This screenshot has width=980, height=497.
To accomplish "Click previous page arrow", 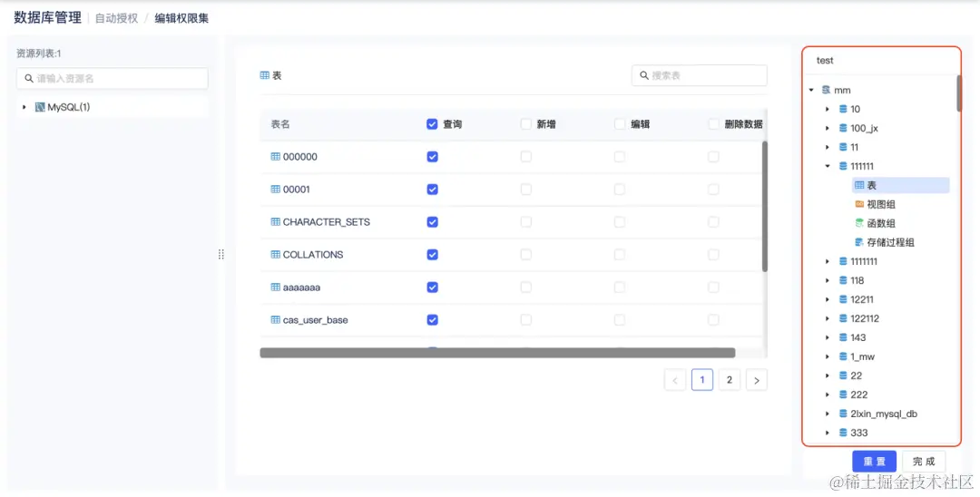I will (x=675, y=380).
